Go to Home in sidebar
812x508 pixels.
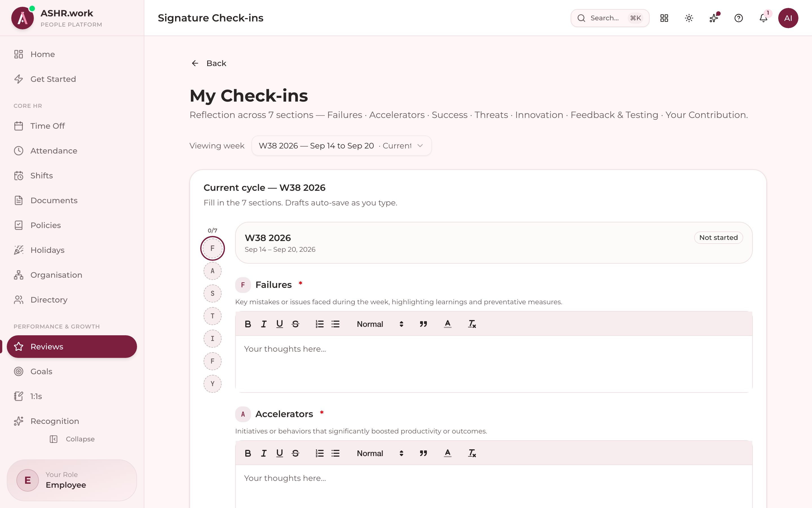coord(72,54)
